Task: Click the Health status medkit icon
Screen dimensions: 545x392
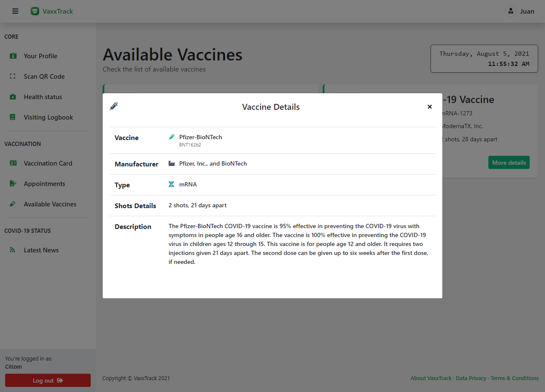Action: (13, 97)
